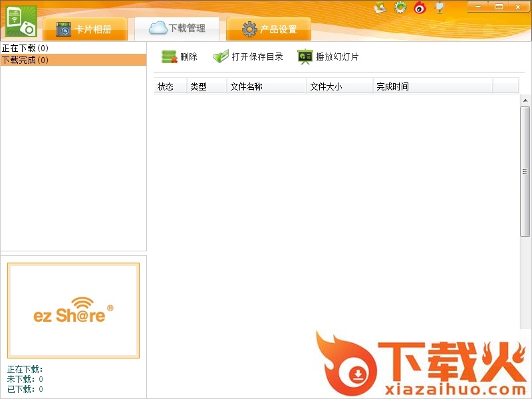Switch to the 下载管理 tab

point(177,28)
